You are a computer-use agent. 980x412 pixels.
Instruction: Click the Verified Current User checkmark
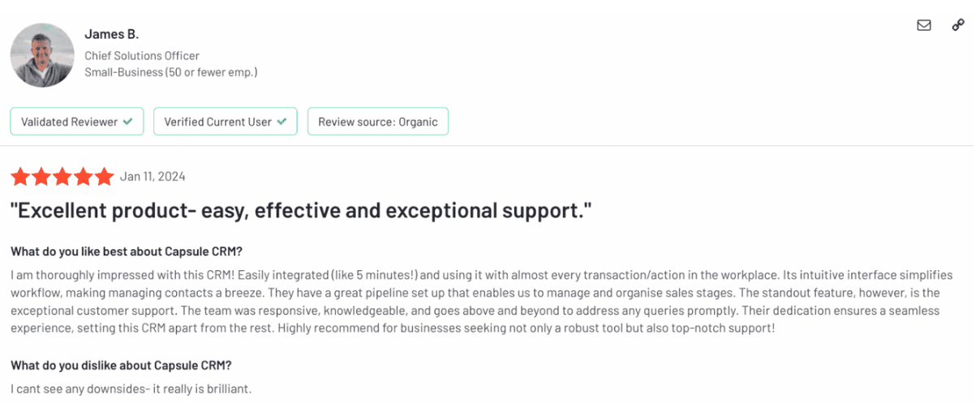(x=282, y=122)
